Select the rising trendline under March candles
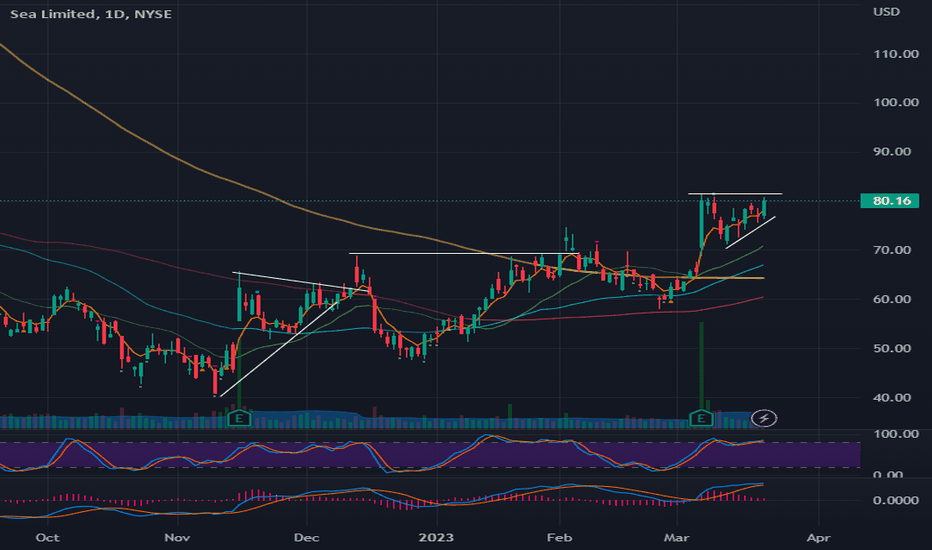 [x=751, y=232]
